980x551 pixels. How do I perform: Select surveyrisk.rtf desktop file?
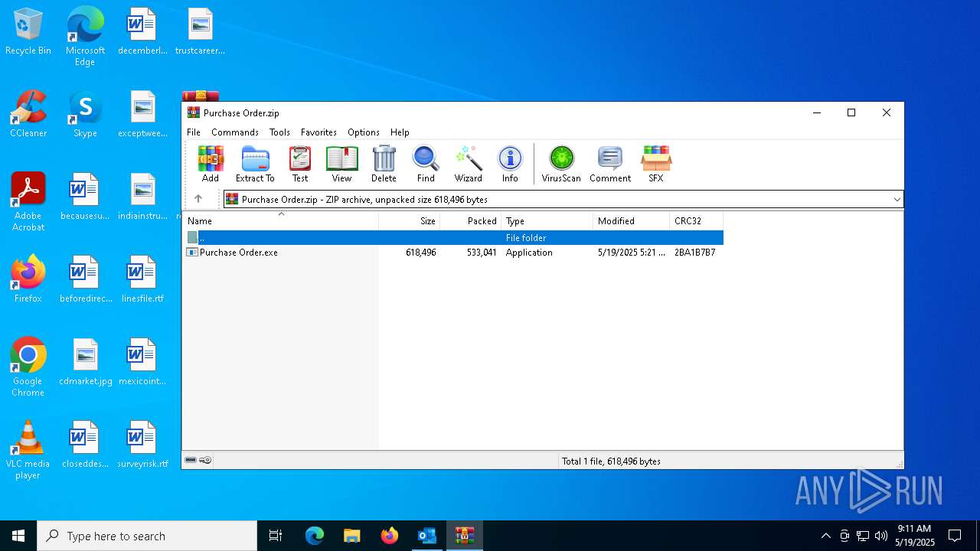142,445
